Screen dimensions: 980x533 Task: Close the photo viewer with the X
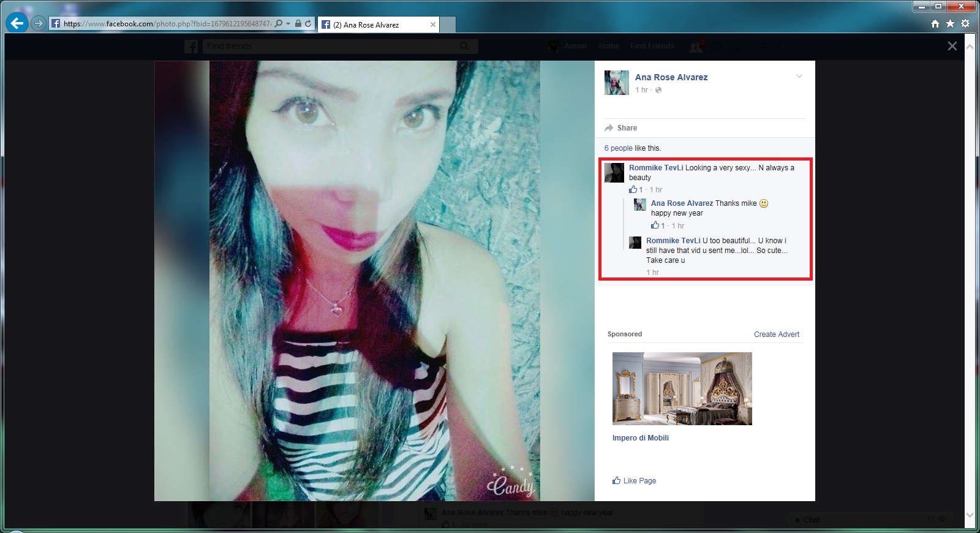(952, 46)
